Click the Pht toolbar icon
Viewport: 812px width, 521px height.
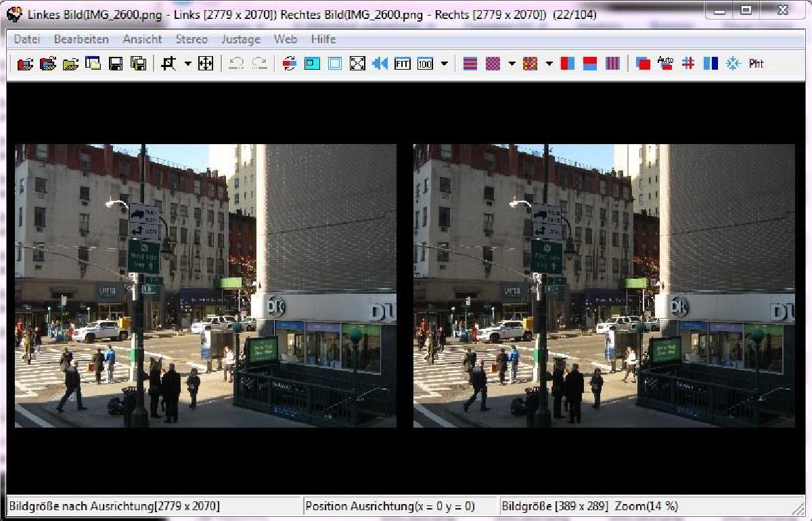point(756,64)
